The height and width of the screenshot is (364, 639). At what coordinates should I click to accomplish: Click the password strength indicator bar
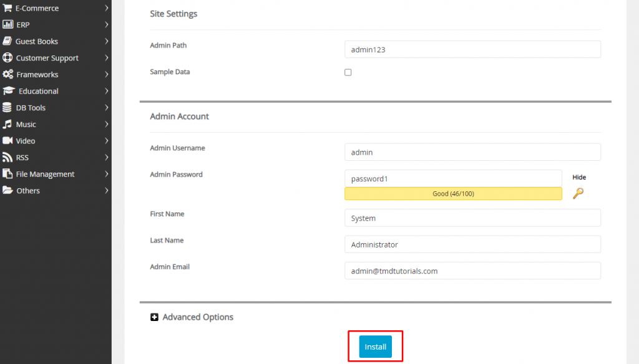453,194
